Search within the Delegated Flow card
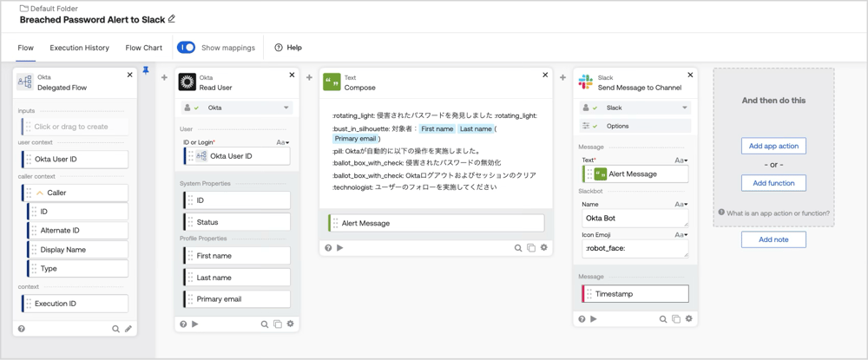The width and height of the screenshot is (868, 360). (115, 329)
